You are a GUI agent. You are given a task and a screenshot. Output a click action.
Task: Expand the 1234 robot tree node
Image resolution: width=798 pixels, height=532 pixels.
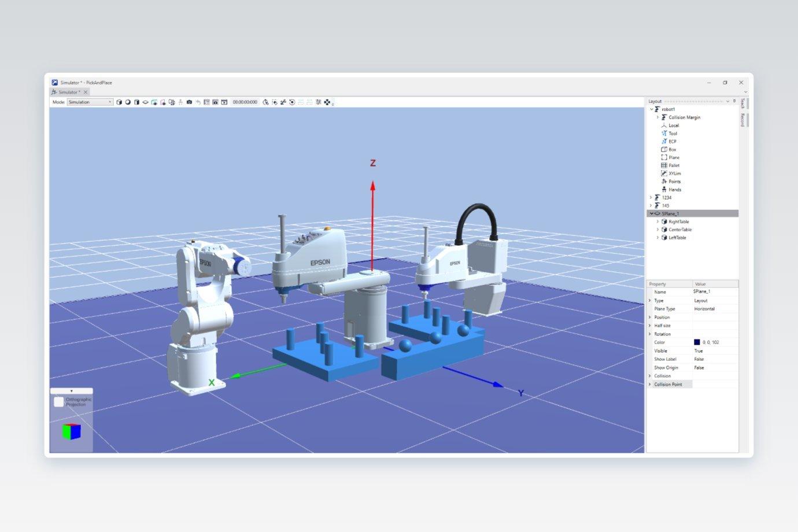coord(651,198)
